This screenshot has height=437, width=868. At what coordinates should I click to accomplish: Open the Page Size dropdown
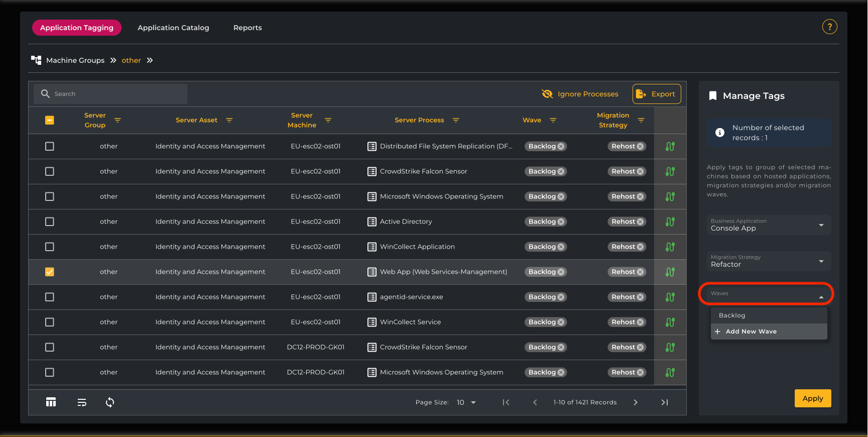(466, 402)
